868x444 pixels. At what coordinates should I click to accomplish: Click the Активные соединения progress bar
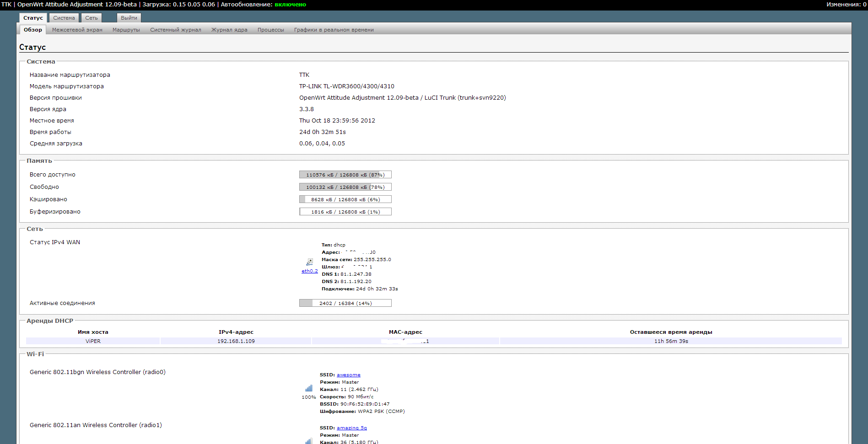(x=345, y=303)
